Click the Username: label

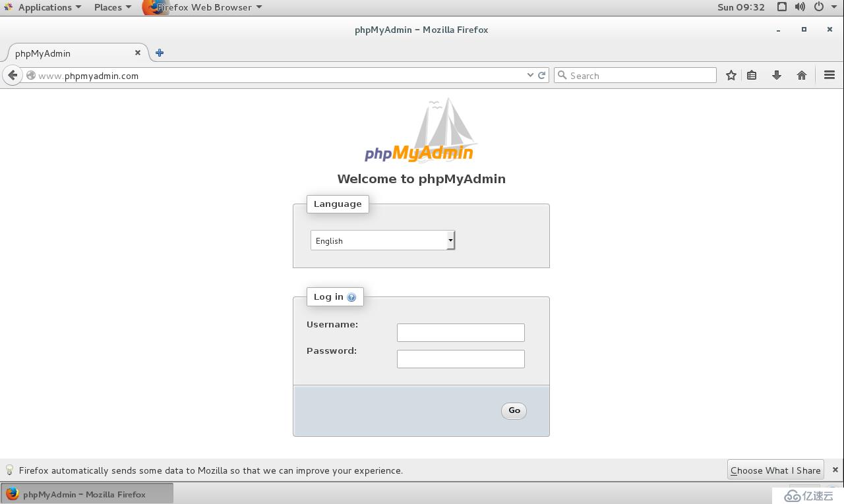(332, 324)
